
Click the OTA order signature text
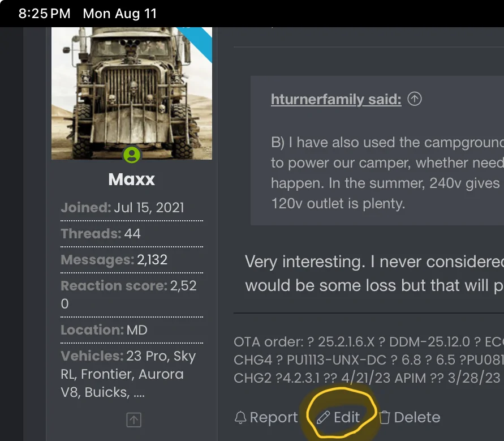(x=369, y=359)
